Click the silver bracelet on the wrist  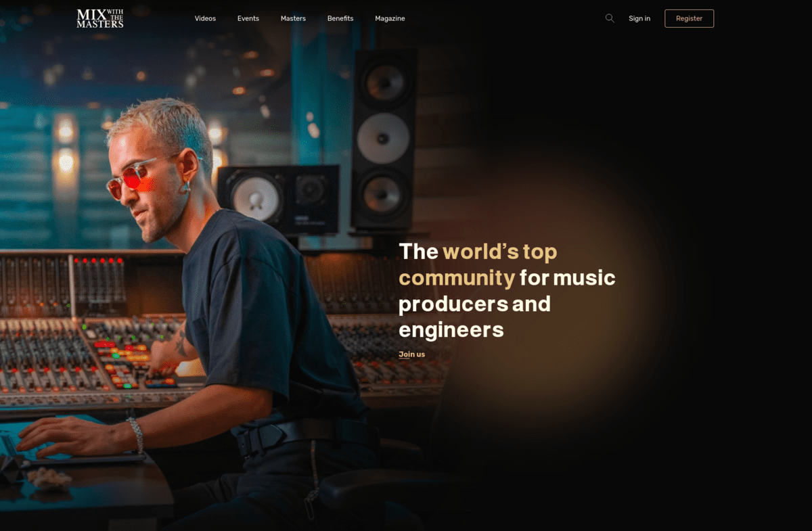tap(136, 434)
